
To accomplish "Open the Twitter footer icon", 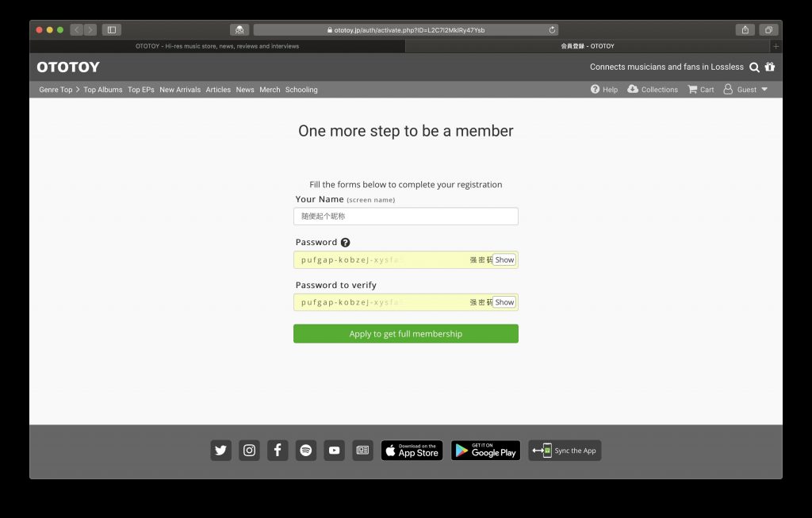I will pos(220,450).
